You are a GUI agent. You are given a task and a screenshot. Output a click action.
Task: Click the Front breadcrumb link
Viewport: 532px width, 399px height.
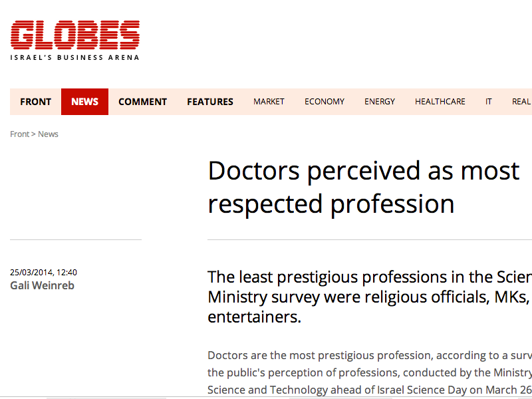point(19,134)
